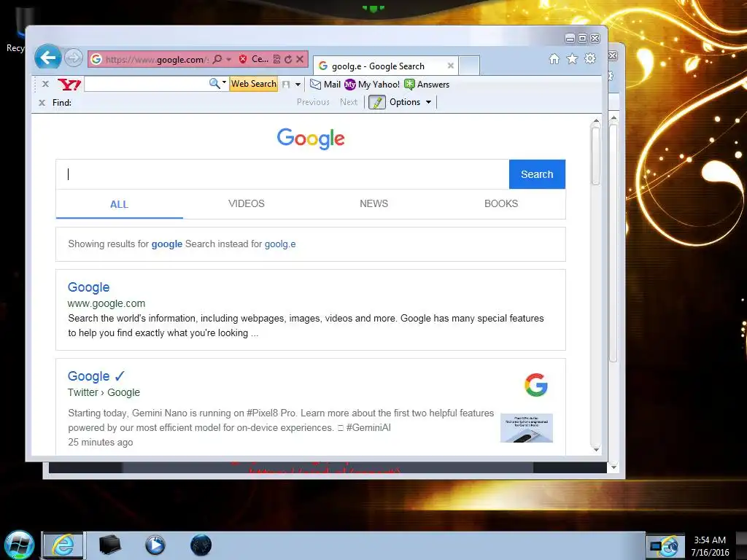Open the Pixel 8 Pro tweet image

[527, 427]
